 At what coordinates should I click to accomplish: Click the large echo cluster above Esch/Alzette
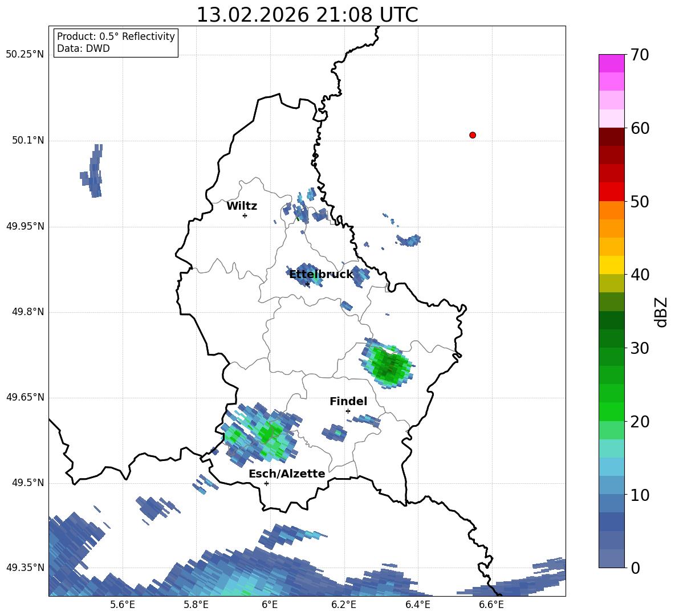pyautogui.click(x=262, y=434)
